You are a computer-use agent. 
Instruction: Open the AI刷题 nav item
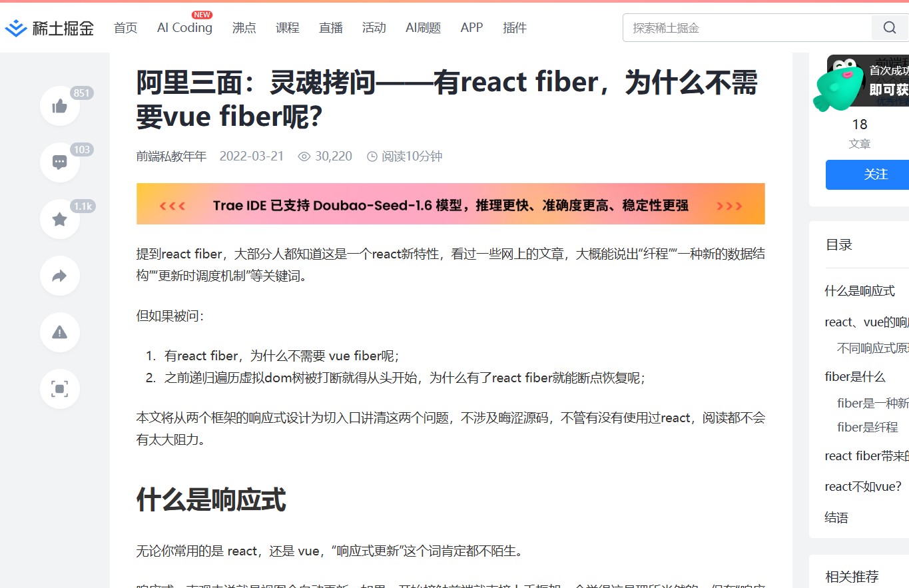[x=424, y=28]
